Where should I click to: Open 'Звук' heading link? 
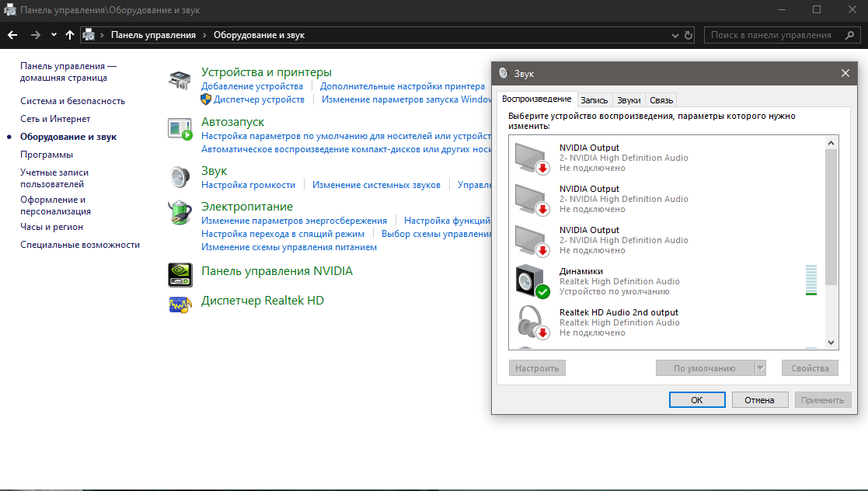(214, 171)
